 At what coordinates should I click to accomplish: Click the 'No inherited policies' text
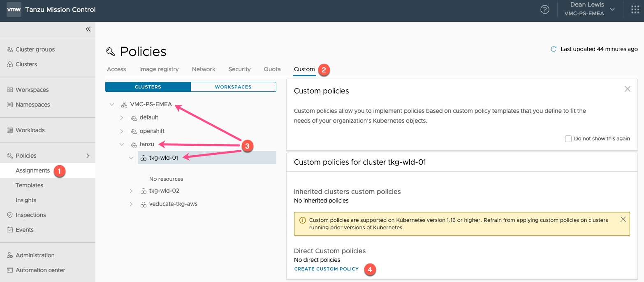(321, 200)
